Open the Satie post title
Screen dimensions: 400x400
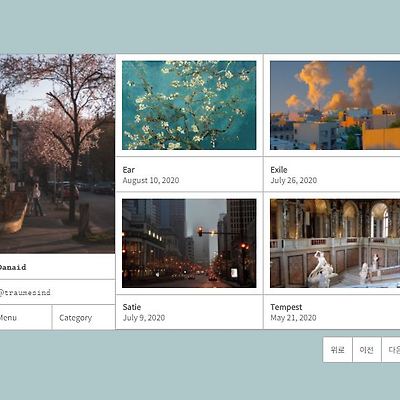point(132,307)
